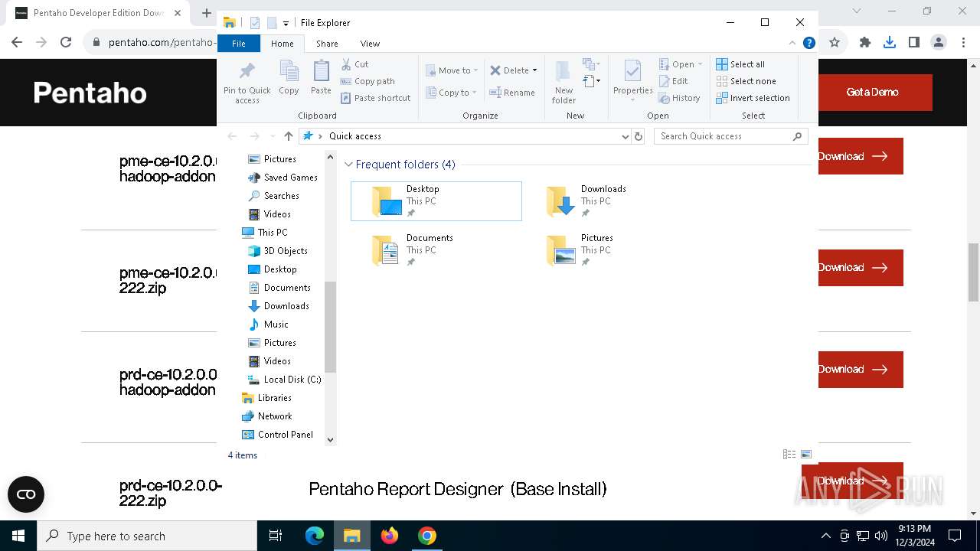Click the Refresh button beside address bar

(639, 136)
